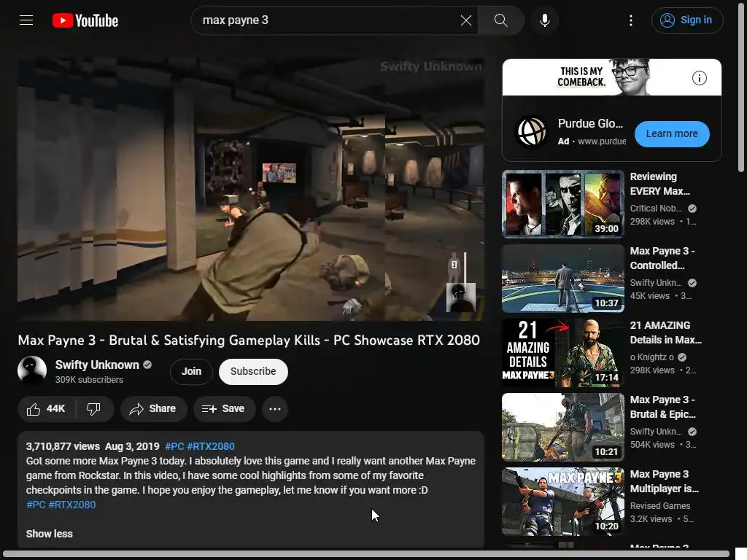747x560 pixels.
Task: Click title 'Reviewing EVERY Max...'
Action: pyautogui.click(x=659, y=184)
